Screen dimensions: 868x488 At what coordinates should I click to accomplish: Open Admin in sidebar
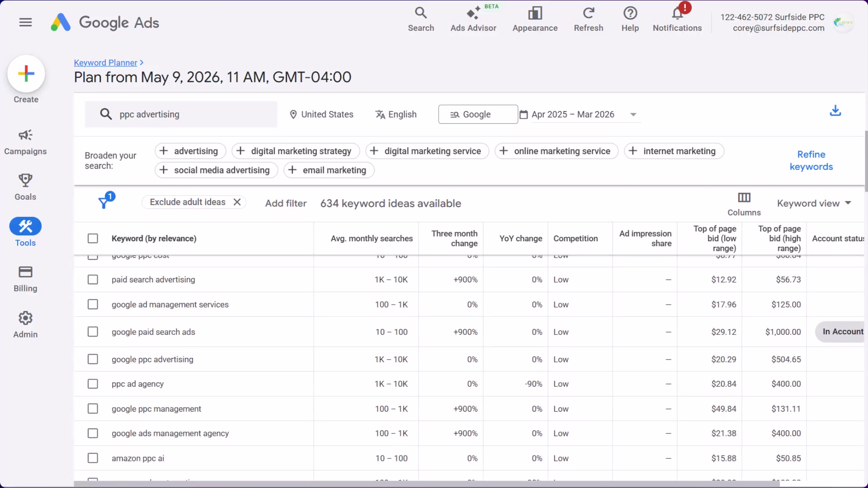coord(25,325)
